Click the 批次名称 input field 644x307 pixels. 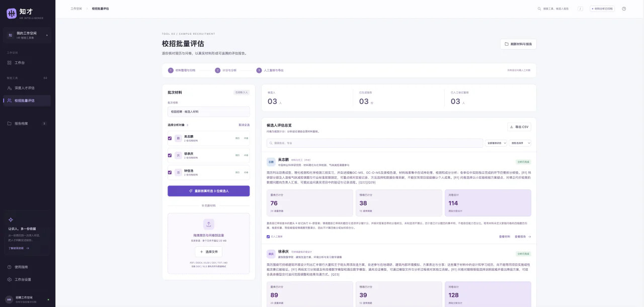click(208, 112)
